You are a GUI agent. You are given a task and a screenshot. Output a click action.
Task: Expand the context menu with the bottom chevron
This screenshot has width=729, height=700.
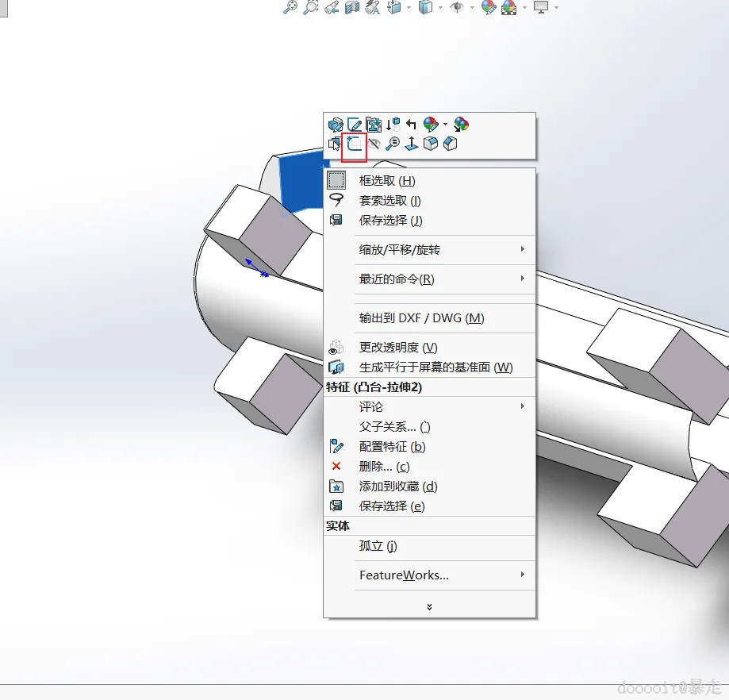click(429, 606)
